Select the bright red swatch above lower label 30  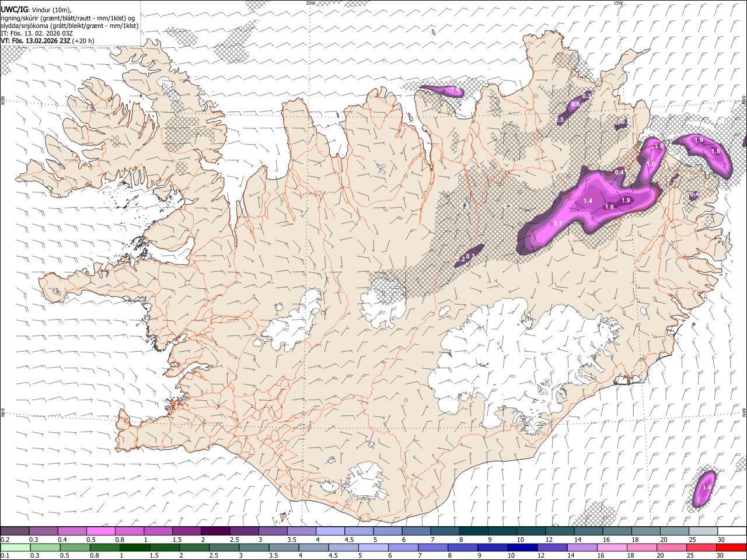click(731, 547)
